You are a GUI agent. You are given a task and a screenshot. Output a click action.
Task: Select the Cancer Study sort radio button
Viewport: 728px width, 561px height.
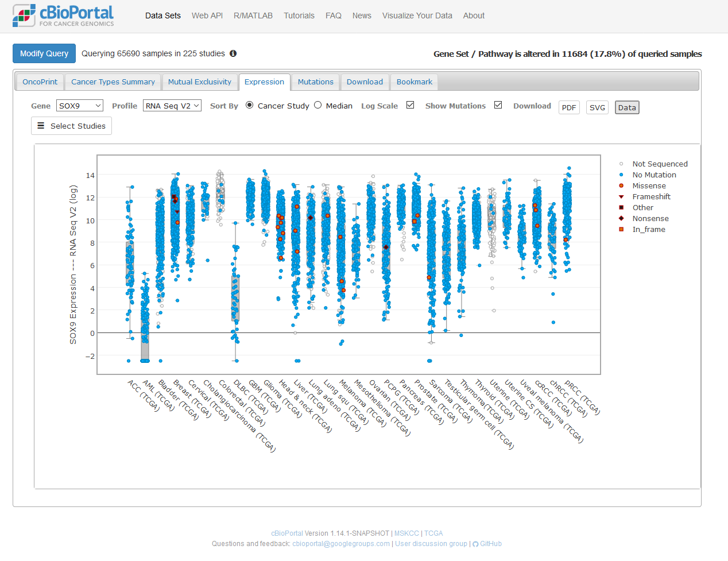tap(249, 105)
